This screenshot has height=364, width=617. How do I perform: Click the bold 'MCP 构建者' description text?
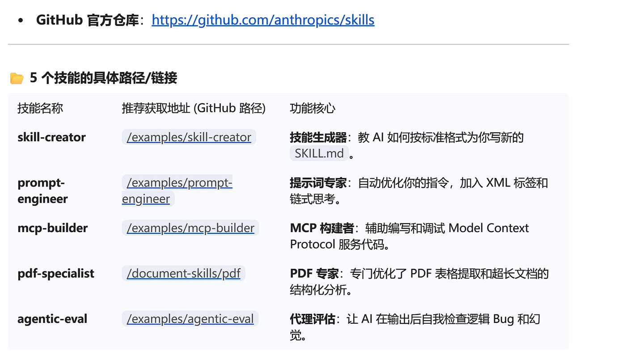coord(322,228)
